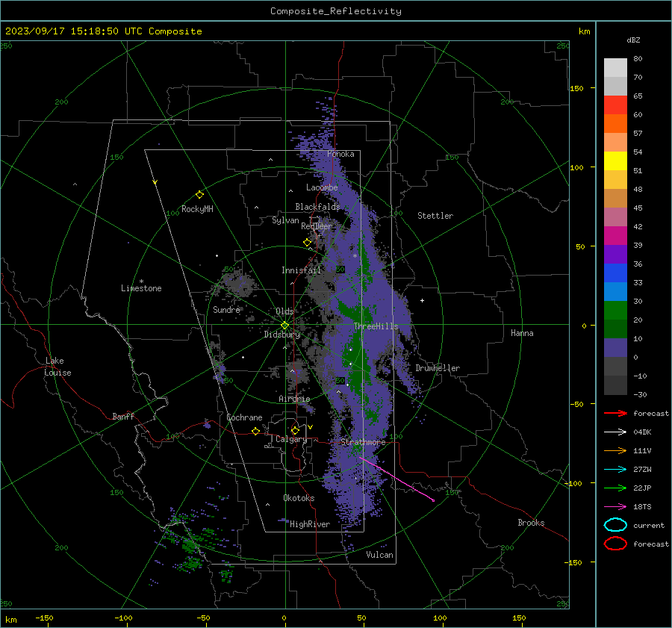This screenshot has width=672, height=628.
Task: Click the cyan 27ZW arrow icon
Action: (x=615, y=469)
